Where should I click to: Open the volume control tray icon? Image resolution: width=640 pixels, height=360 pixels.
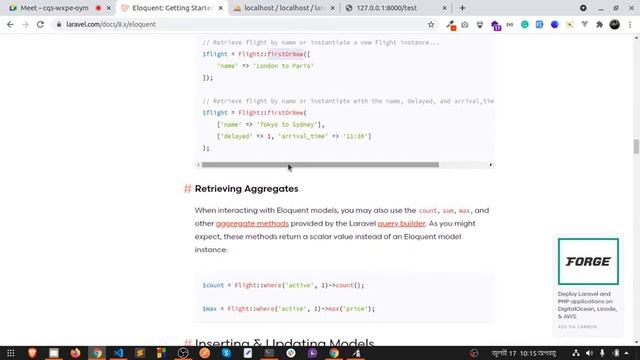pyautogui.click(x=589, y=353)
